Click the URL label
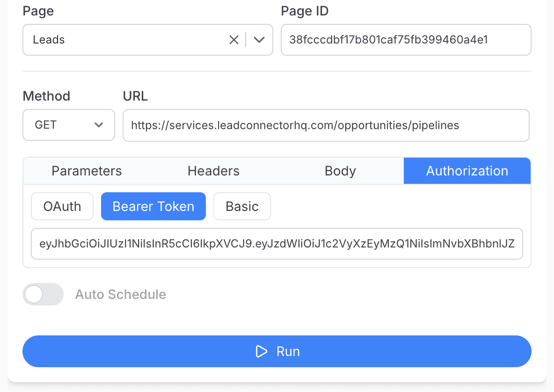Screen dimensions: 554x392 [135, 96]
